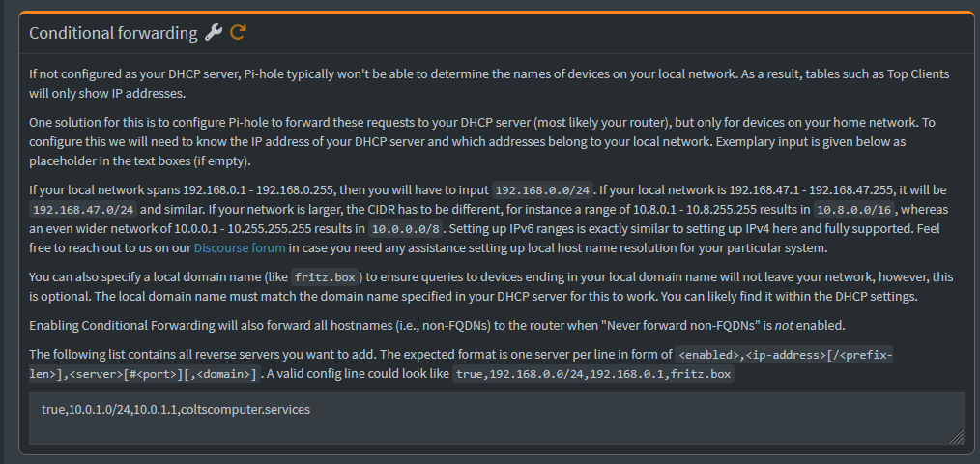980x464 pixels.
Task: Click the Conditional forwarding heading
Action: (113, 33)
